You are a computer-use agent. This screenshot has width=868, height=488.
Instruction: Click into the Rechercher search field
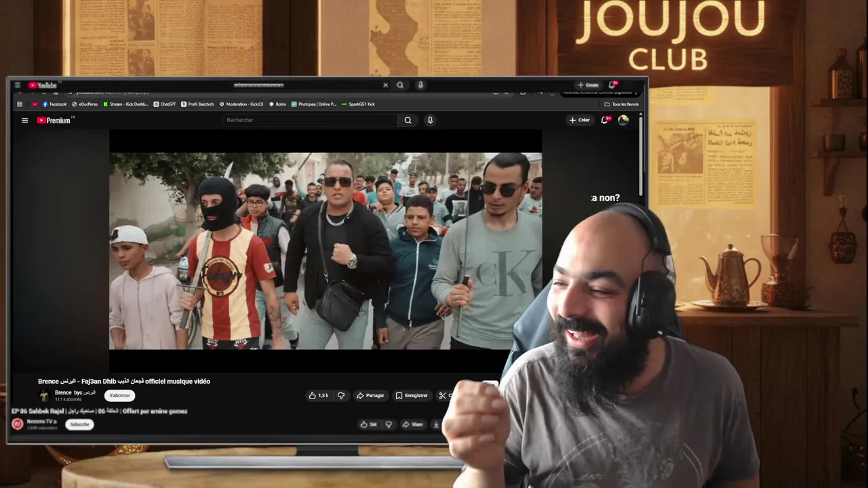tap(310, 120)
